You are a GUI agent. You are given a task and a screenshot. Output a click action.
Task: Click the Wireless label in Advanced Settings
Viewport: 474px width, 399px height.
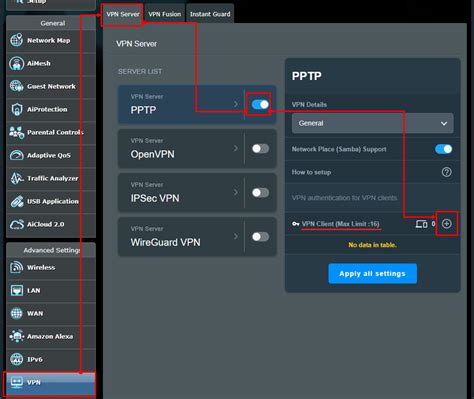[x=41, y=267]
